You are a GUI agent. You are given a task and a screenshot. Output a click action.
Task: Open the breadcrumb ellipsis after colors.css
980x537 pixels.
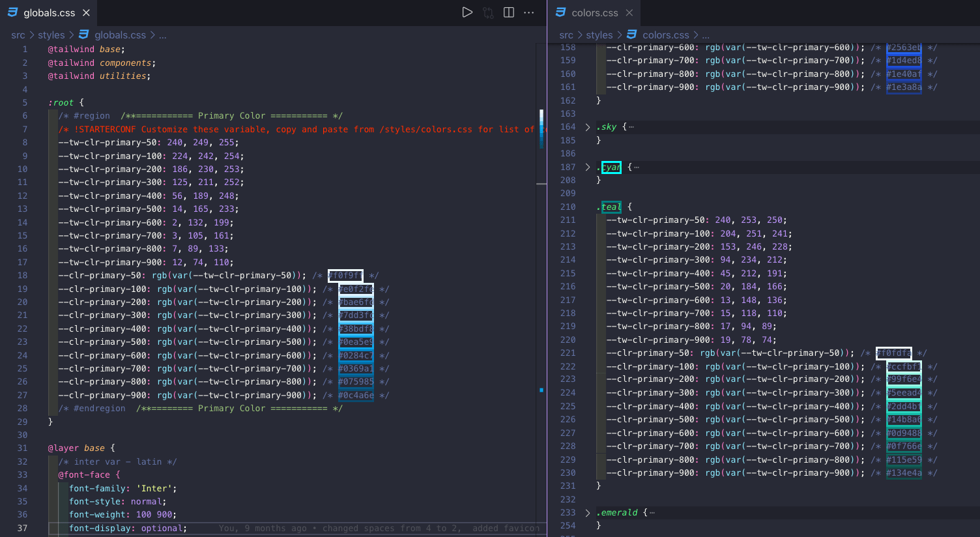706,35
